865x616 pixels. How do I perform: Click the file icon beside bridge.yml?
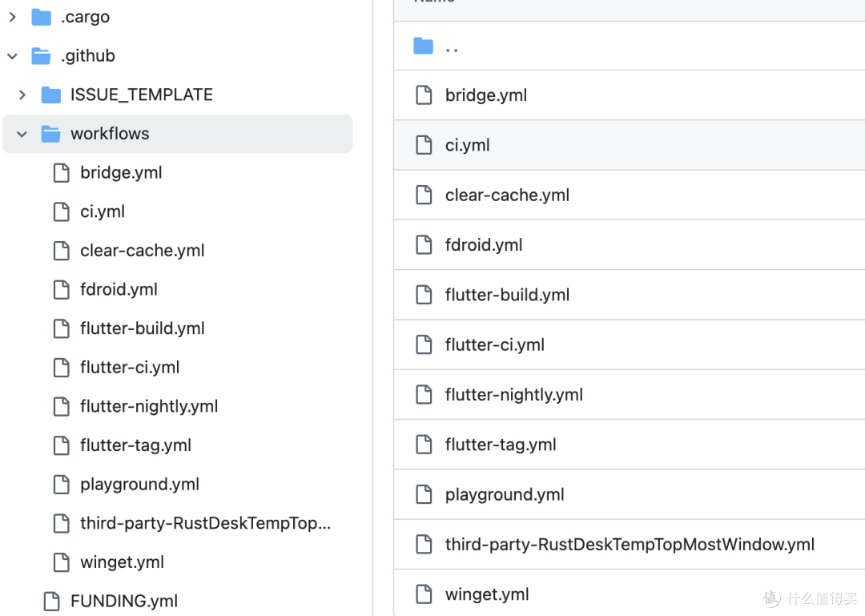click(x=62, y=172)
